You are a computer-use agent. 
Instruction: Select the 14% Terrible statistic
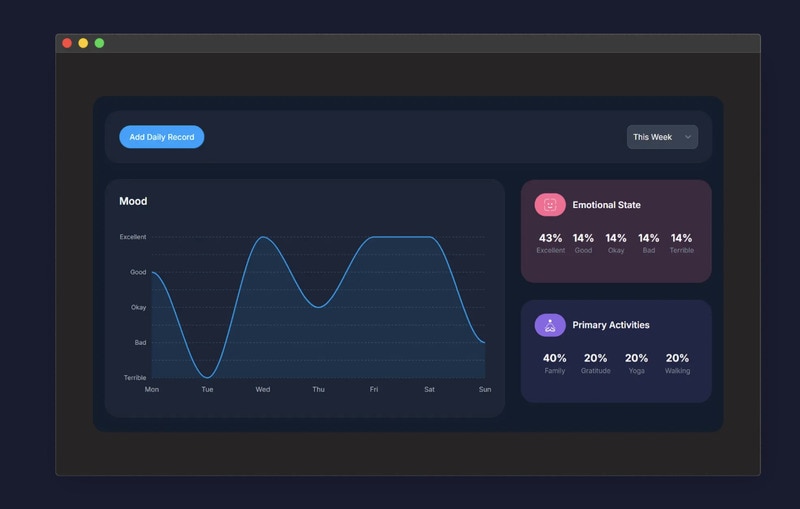point(681,243)
